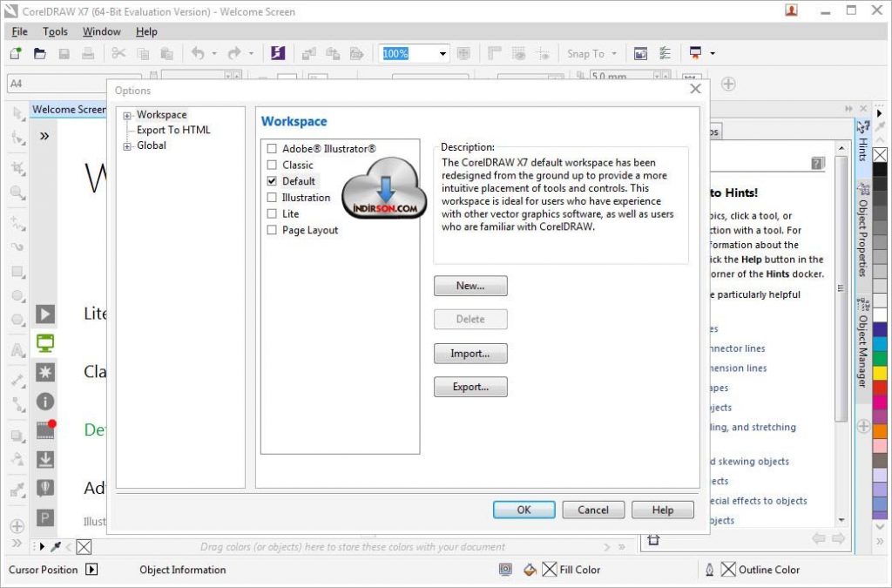The width and height of the screenshot is (892, 588).
Task: Pick the red swatch in the color palette
Action: tap(880, 387)
